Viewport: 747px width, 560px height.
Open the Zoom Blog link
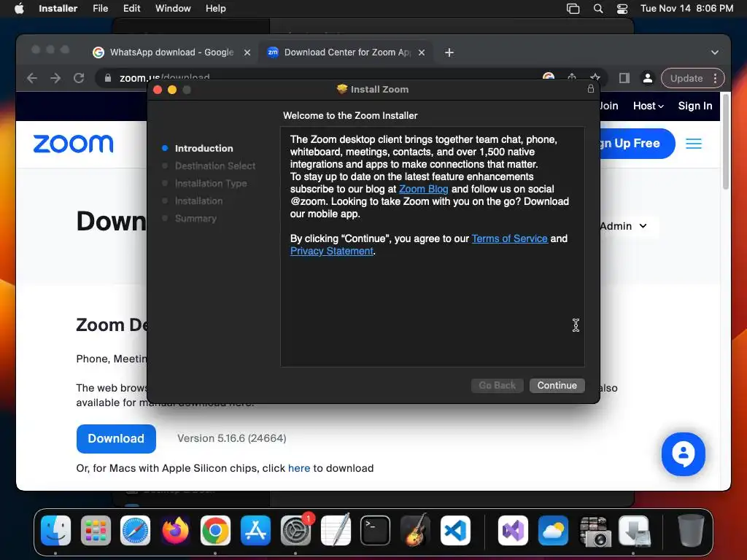click(424, 189)
